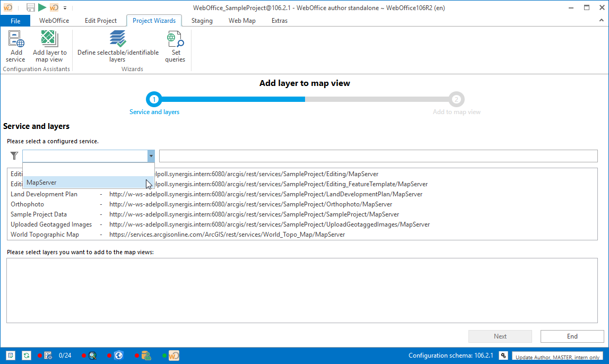Click the filter funnel icon
609x364 pixels.
click(x=14, y=156)
